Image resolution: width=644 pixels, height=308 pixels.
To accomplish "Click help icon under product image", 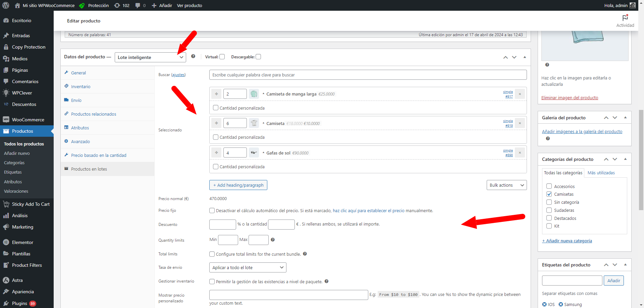I will (x=547, y=65).
